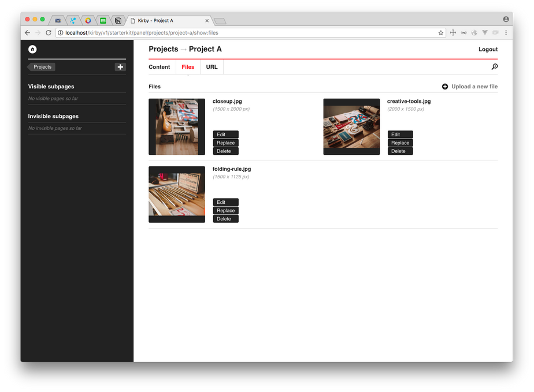This screenshot has width=534, height=392.
Task: Edit the closeup.jpg file
Action: (225, 135)
